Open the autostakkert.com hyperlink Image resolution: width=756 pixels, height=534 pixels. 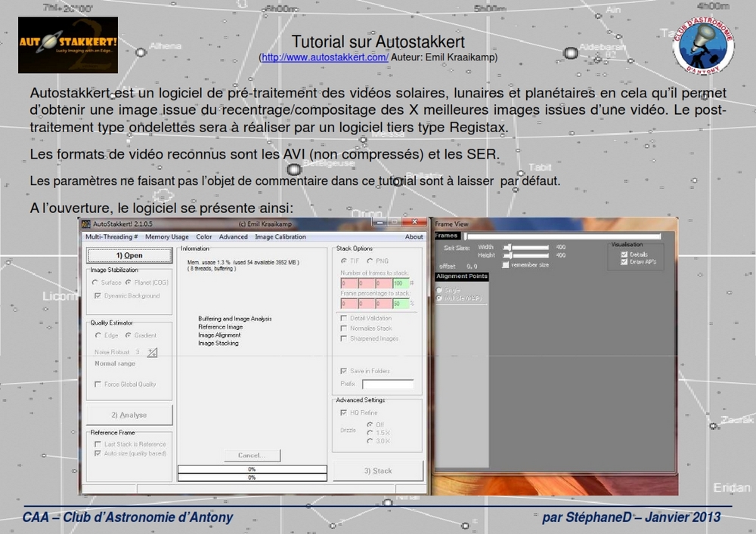coord(325,57)
